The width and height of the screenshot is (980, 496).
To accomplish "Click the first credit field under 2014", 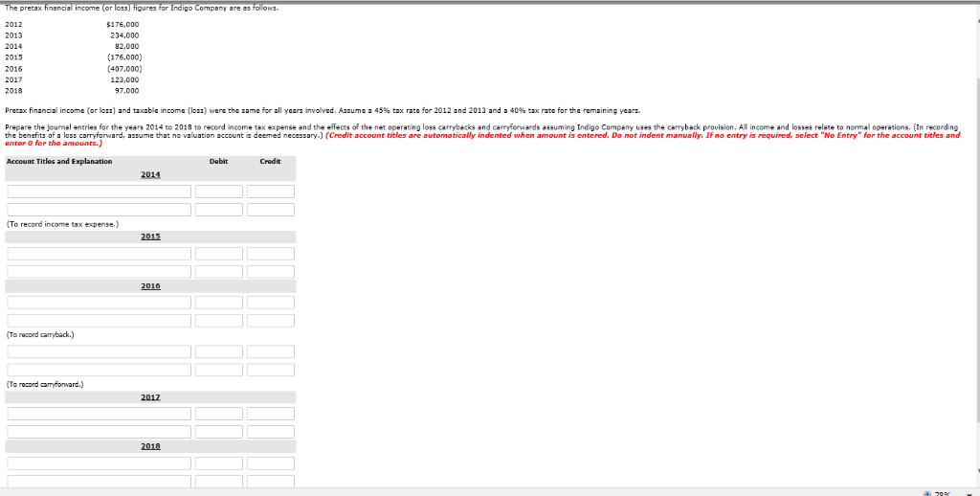I will 270,192.
